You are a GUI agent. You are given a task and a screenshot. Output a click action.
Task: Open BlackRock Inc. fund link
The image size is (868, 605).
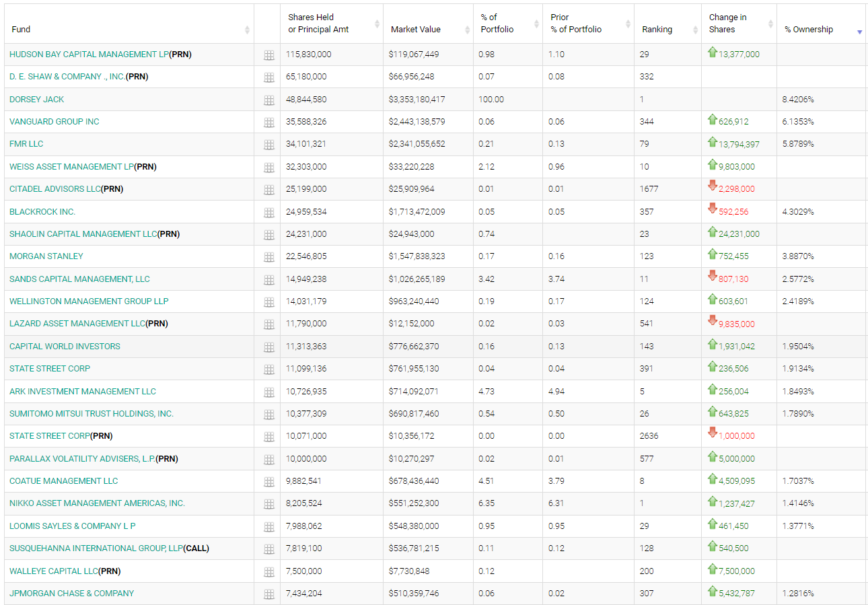[x=42, y=211]
